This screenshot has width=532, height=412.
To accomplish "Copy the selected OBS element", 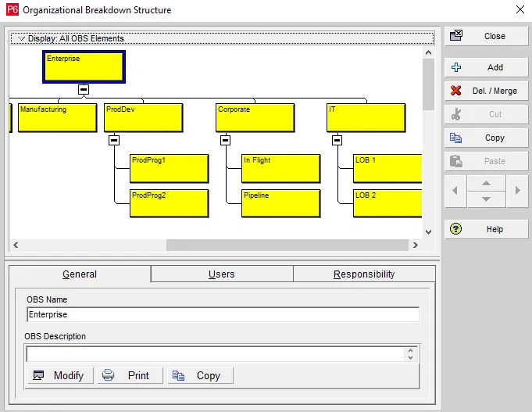I will pos(486,138).
